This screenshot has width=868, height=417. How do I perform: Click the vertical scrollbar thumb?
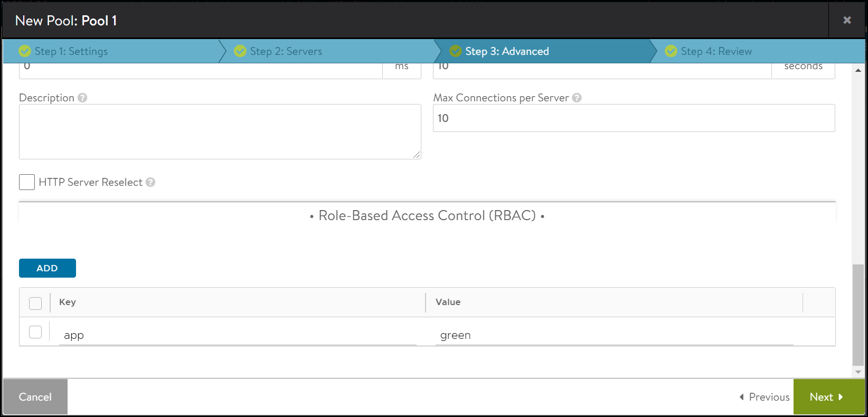point(858,315)
